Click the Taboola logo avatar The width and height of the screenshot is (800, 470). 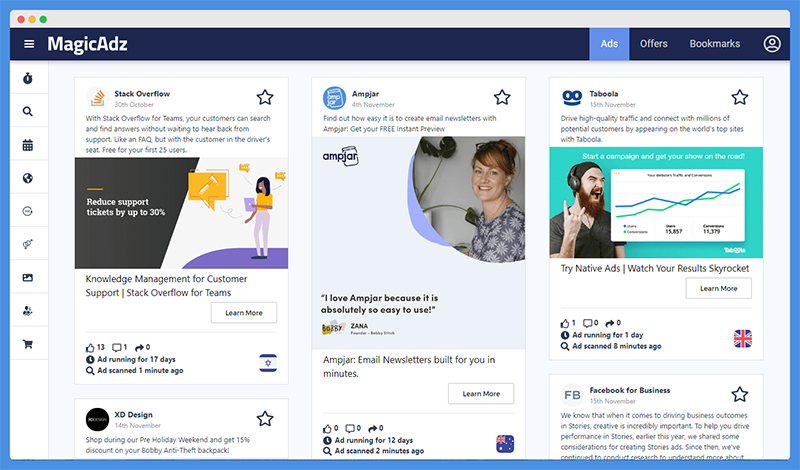(x=571, y=97)
